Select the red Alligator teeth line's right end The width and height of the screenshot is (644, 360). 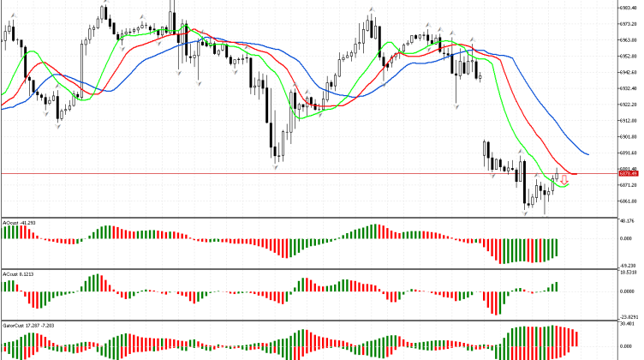(576, 174)
